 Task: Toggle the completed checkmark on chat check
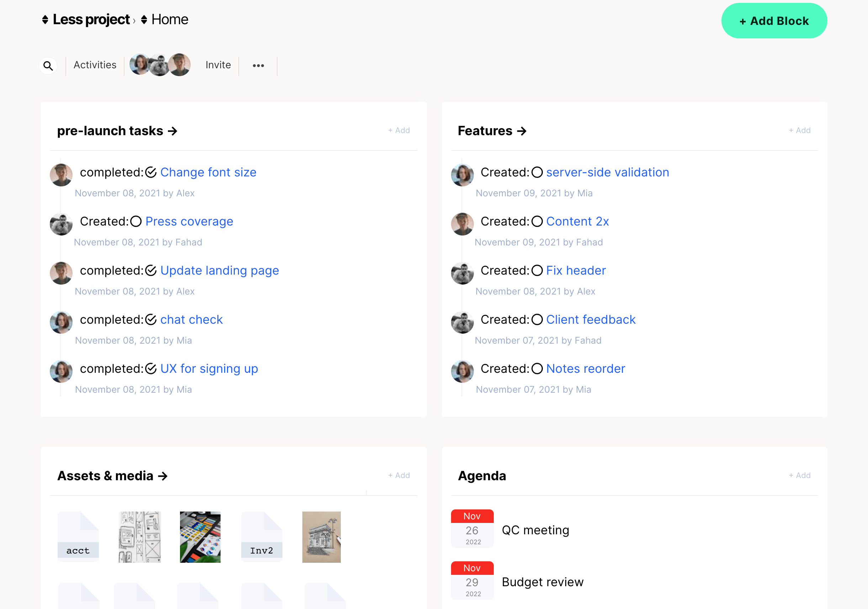150,319
